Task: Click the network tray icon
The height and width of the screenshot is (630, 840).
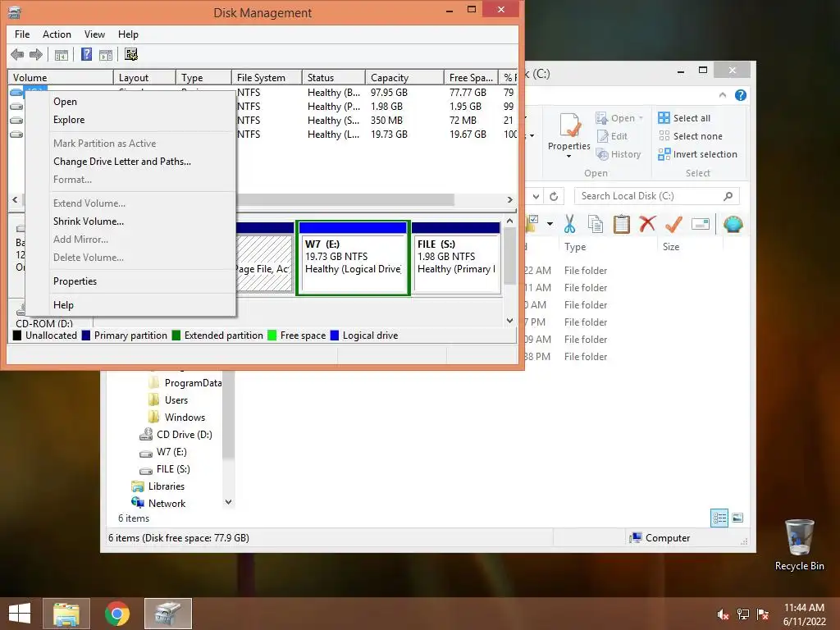Action: tap(743, 614)
